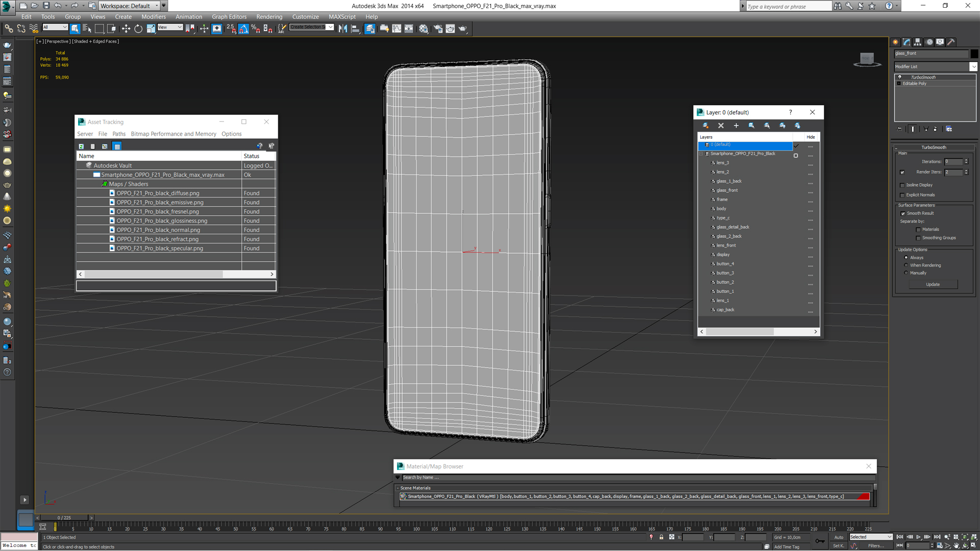Collapse the TurboSmooth rollout header

(x=934, y=147)
